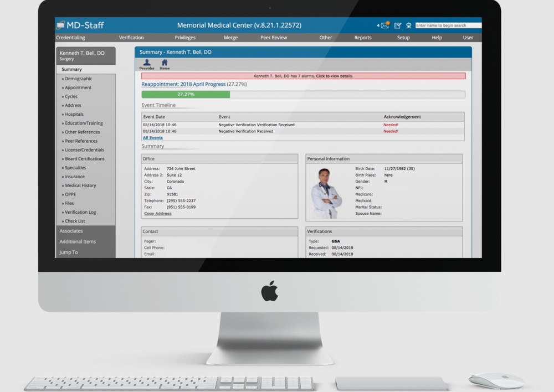Click the birth date 11/27/1982 (35)

tap(399, 168)
